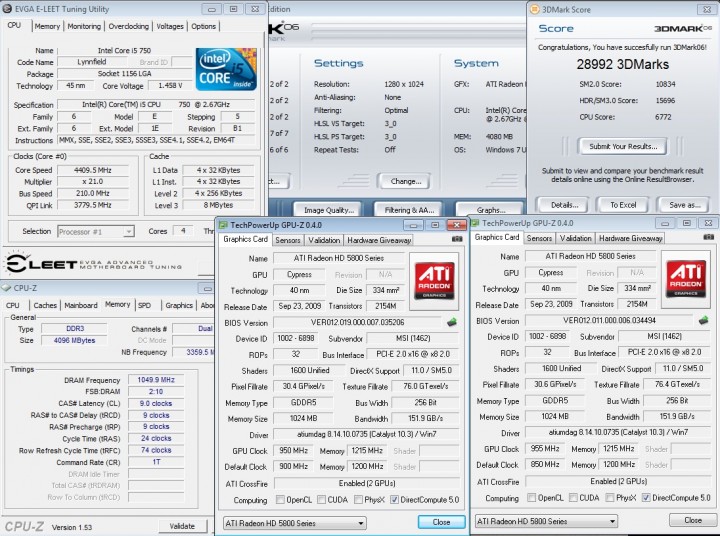
Task: Toggle DirectCompute 5.0 checkbox in right GPU-Z
Action: [x=646, y=498]
